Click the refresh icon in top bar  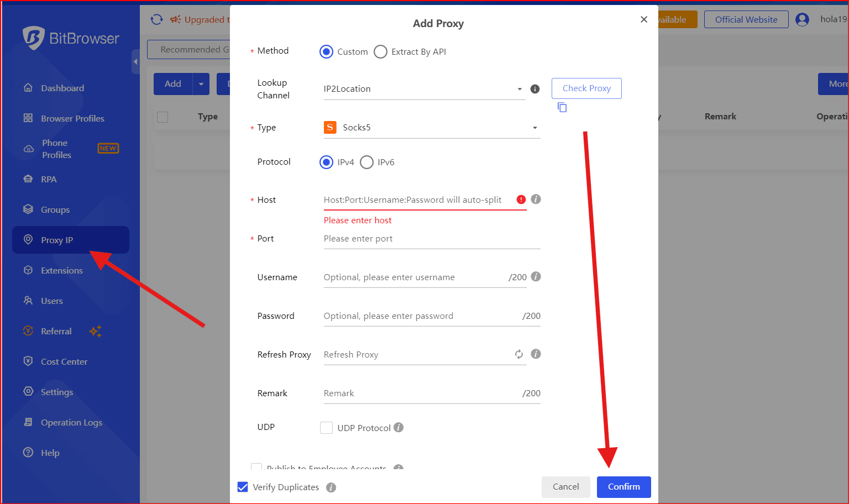[157, 19]
